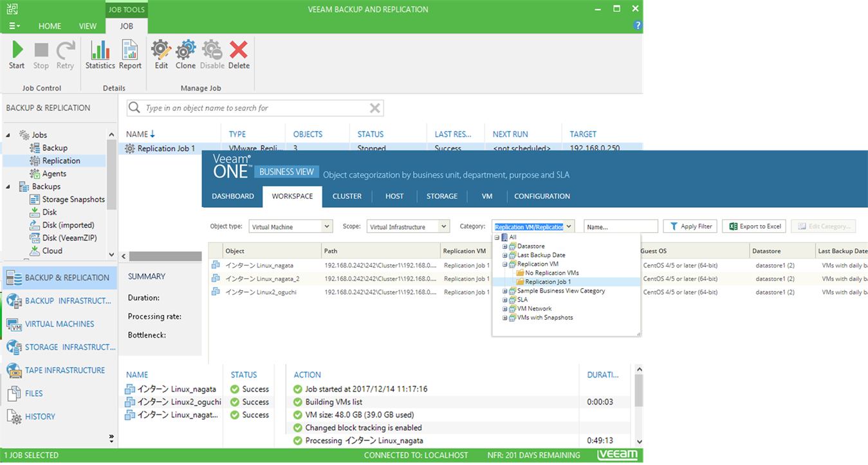Viewport: 868px width, 465px height.
Task: Collapse the Jobs tree node
Action: click(x=9, y=135)
